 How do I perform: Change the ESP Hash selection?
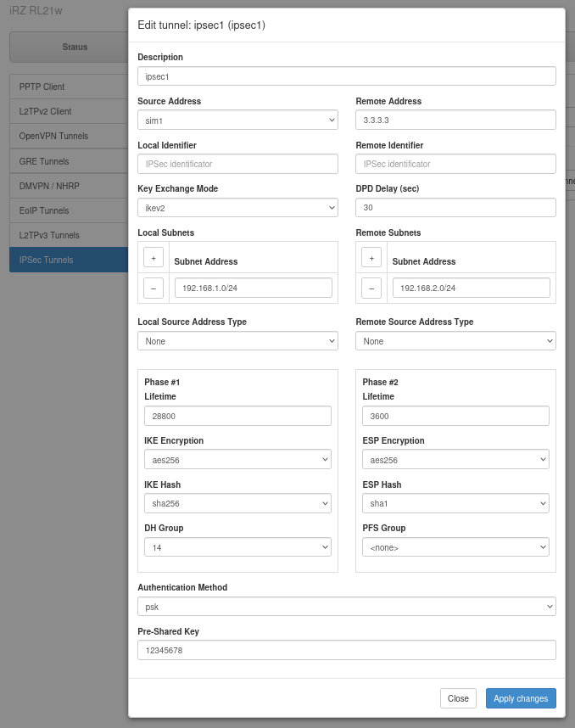(x=455, y=504)
